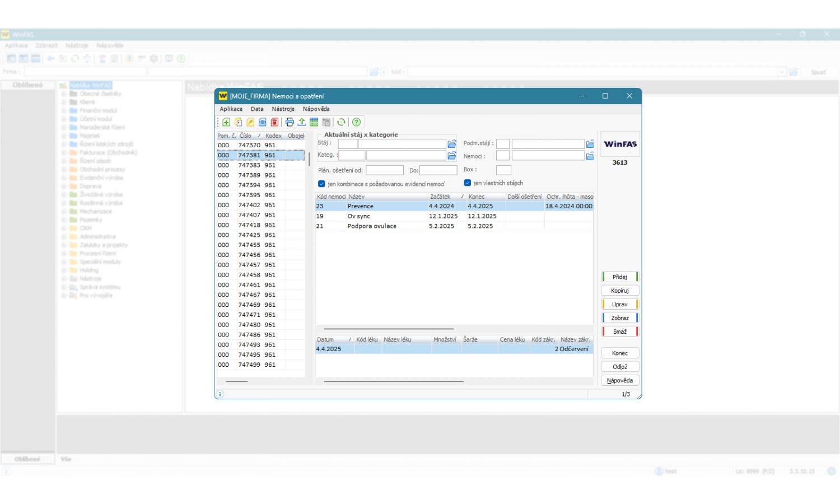
Task: Click the pencil edit record toolbar icon
Action: pos(250,122)
